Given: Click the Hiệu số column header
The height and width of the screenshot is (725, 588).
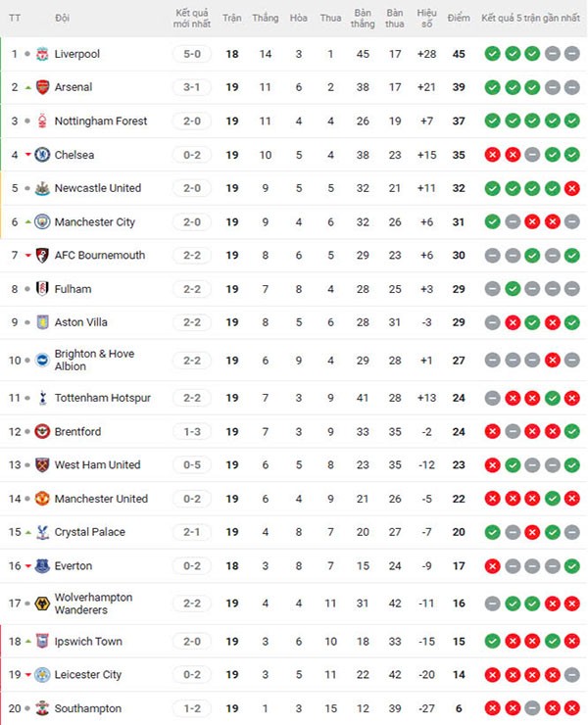Looking at the screenshot, I should point(426,19).
